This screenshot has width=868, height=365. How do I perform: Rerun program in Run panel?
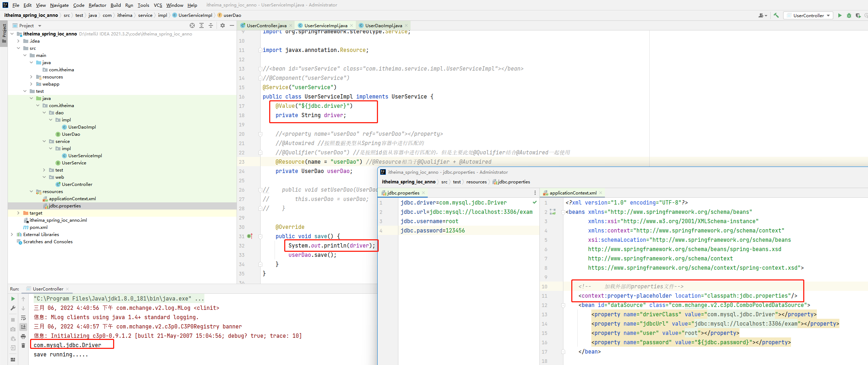pyautogui.click(x=13, y=299)
